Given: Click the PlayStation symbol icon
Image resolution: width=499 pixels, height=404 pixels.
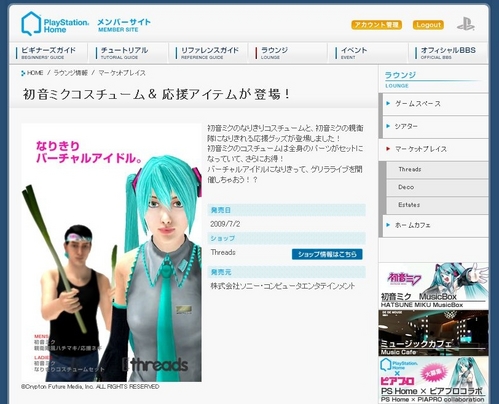Looking at the screenshot, I should pyautogui.click(x=465, y=24).
